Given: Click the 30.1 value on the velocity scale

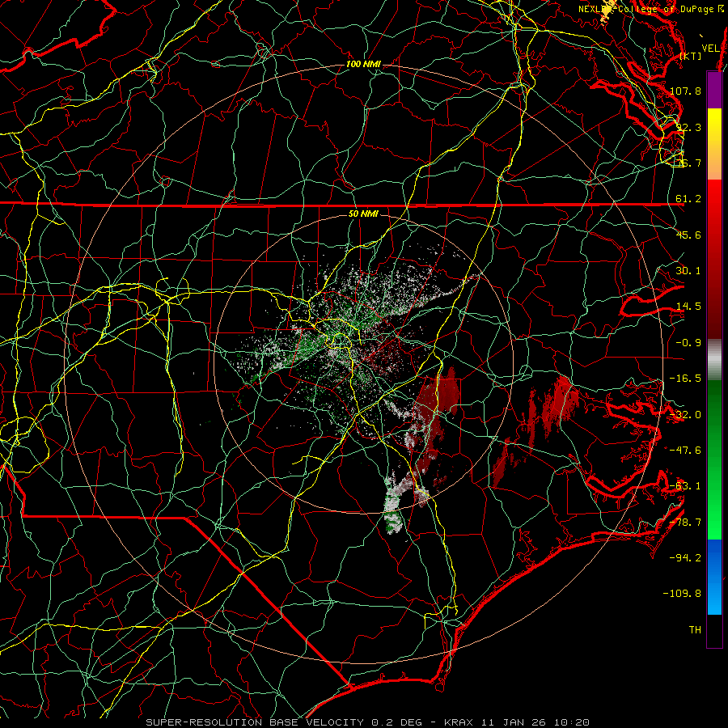Looking at the screenshot, I should pos(688,271).
